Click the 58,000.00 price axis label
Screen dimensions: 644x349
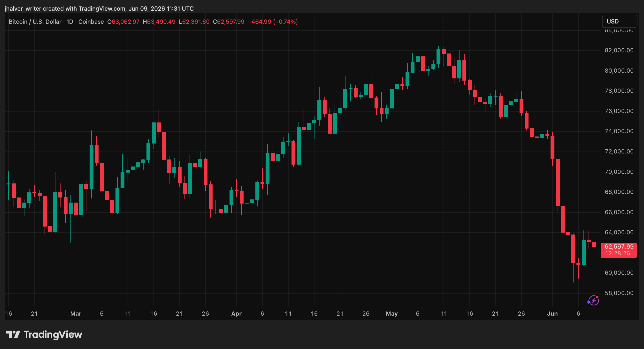click(x=619, y=293)
